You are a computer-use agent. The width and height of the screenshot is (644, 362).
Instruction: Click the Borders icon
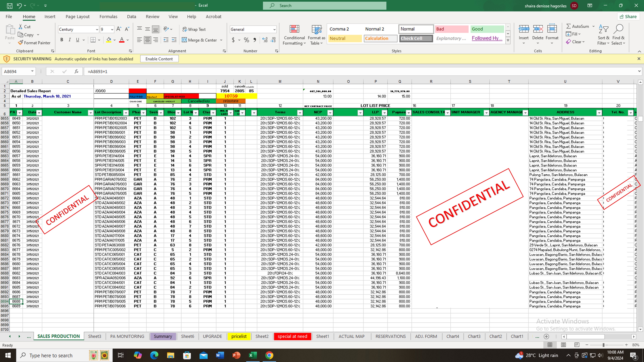[x=93, y=40]
